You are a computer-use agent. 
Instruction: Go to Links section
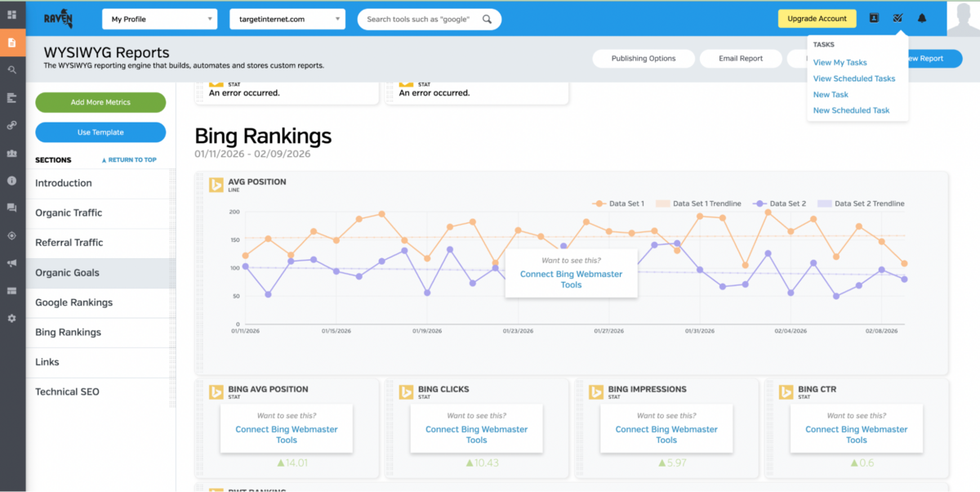[100, 362]
